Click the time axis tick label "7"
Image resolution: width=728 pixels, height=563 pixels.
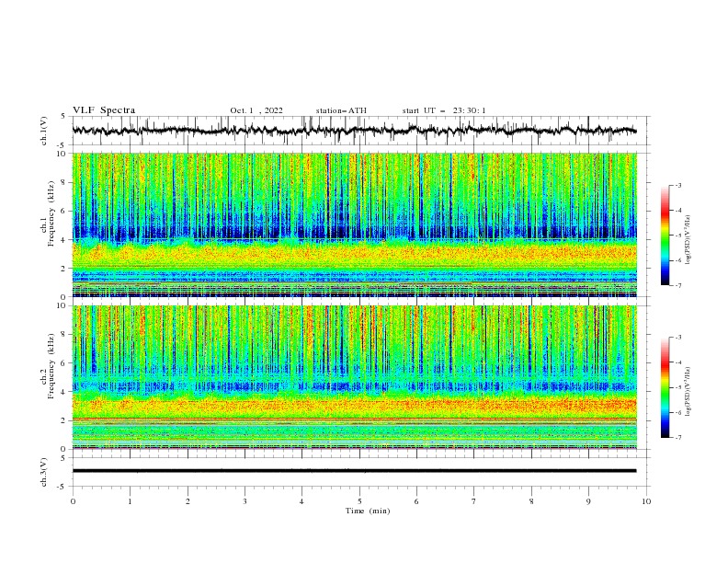click(x=474, y=501)
